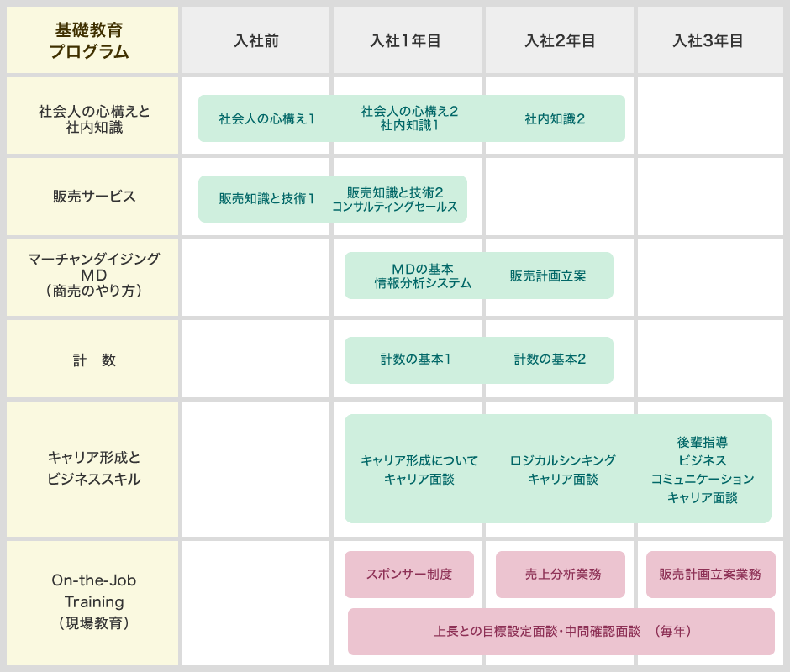
Task: Select the コンサルティングセールス entry
Action: pyautogui.click(x=395, y=207)
